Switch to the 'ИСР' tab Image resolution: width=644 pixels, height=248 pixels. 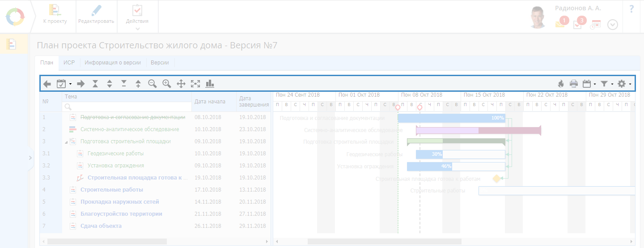point(69,63)
